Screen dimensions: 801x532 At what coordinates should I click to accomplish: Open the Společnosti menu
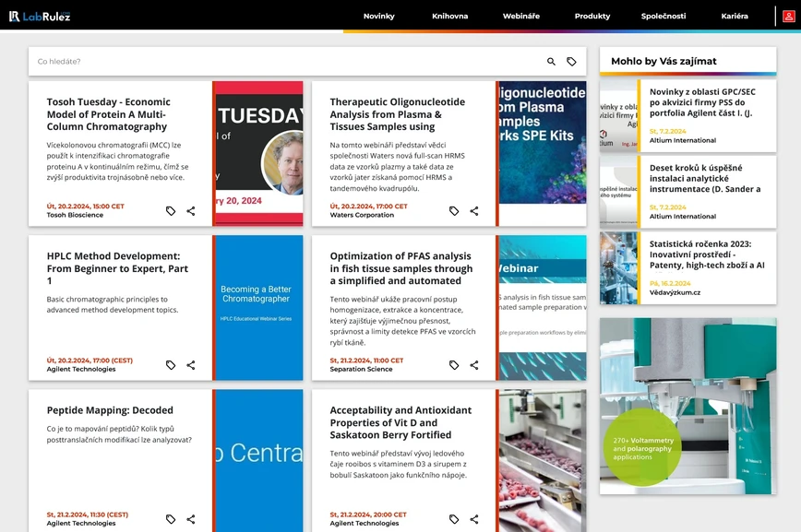[664, 16]
